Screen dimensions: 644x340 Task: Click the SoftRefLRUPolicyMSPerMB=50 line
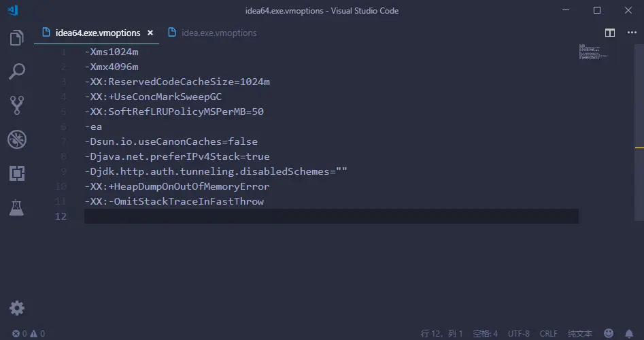coord(174,112)
